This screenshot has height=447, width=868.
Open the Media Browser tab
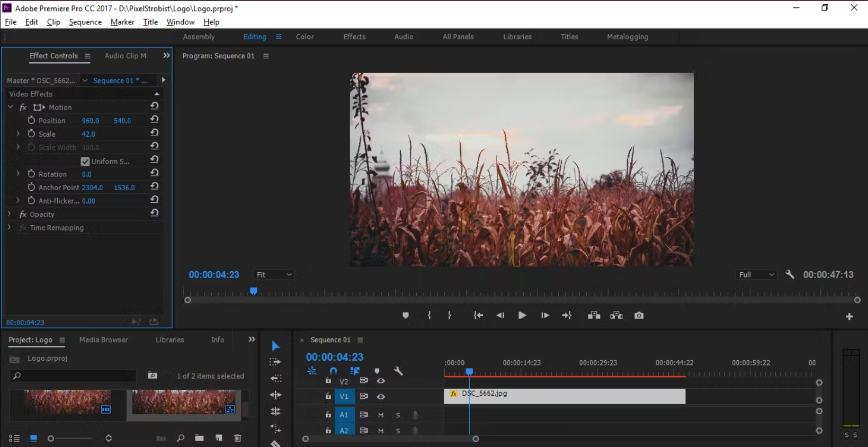pos(104,340)
